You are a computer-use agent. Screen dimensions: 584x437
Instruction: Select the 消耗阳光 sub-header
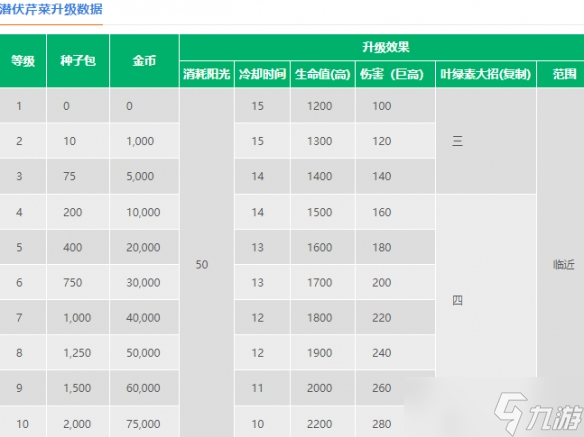207,74
